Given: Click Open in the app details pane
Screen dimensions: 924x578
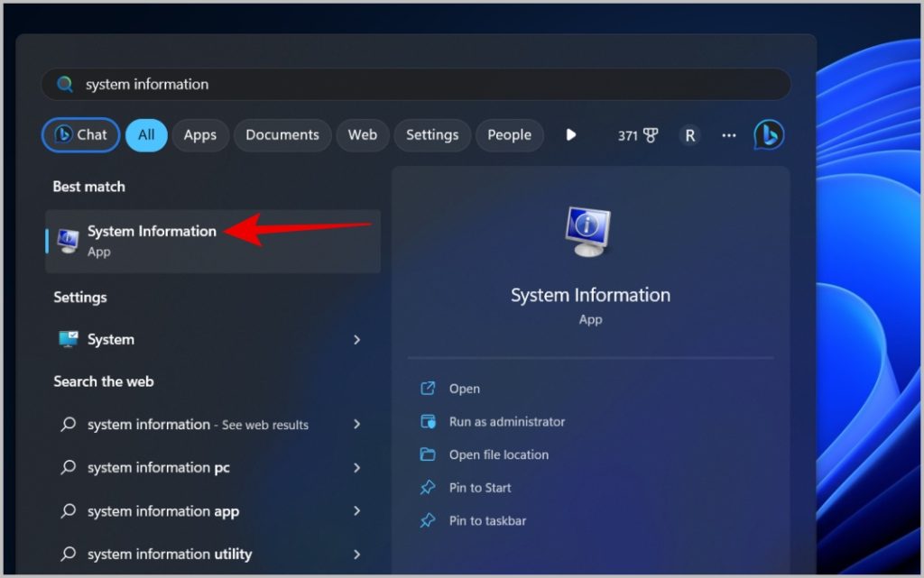Looking at the screenshot, I should [x=464, y=389].
